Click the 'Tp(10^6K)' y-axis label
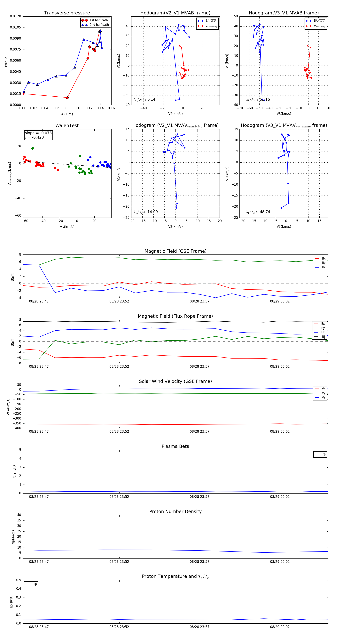Viewport: 351px width, 644px height. (11, 602)
